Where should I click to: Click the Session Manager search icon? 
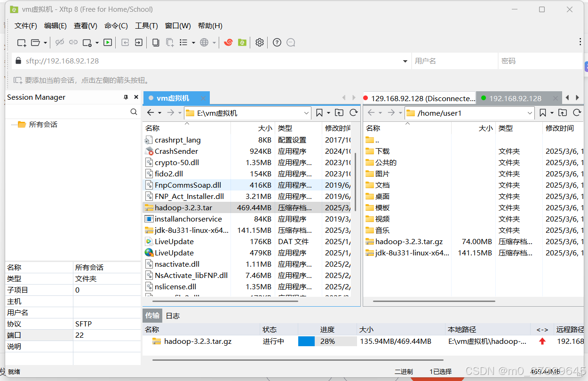134,112
